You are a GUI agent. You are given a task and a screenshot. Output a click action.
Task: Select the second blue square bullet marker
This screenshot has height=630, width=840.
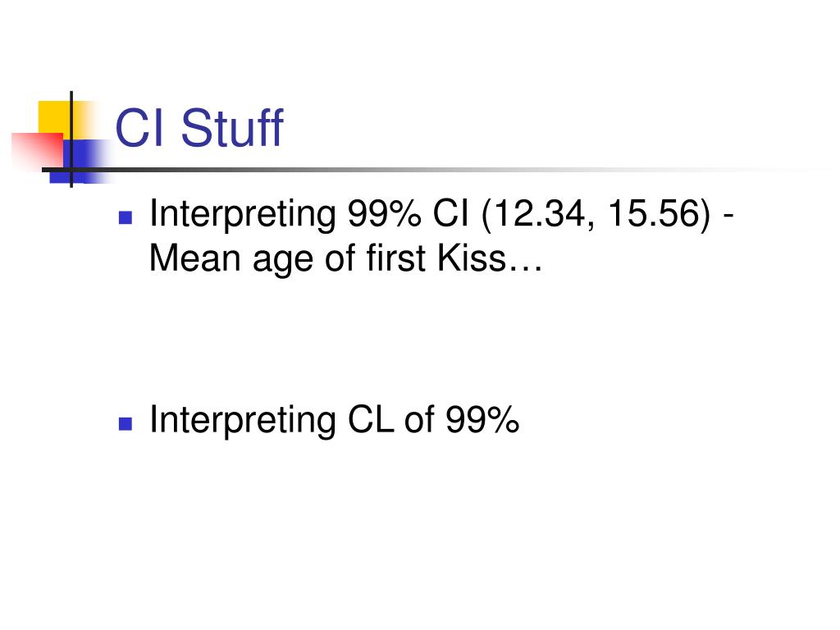pos(126,423)
